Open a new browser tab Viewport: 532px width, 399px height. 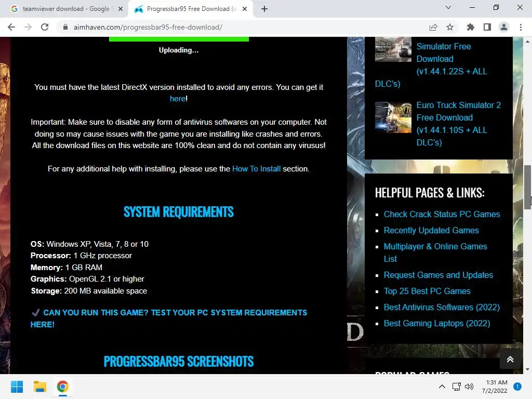(x=264, y=9)
